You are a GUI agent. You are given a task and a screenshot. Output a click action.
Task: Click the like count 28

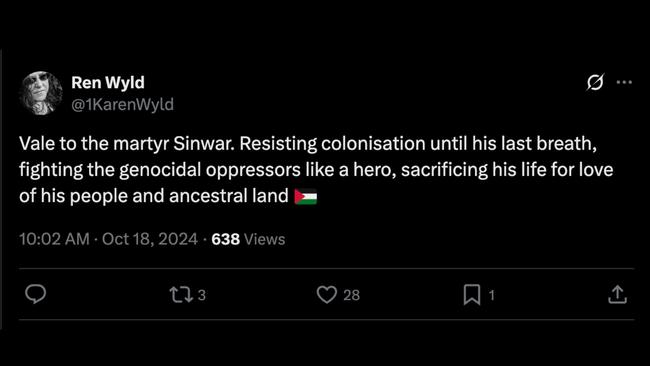click(352, 295)
